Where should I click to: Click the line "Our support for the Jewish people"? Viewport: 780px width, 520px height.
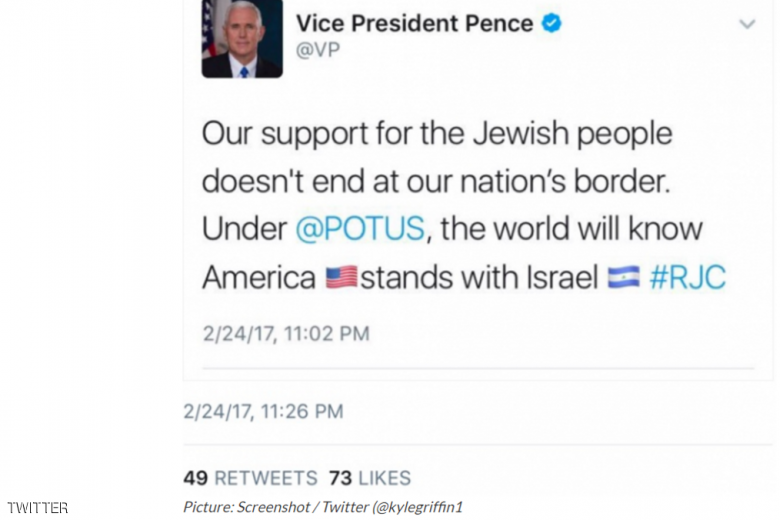click(437, 133)
